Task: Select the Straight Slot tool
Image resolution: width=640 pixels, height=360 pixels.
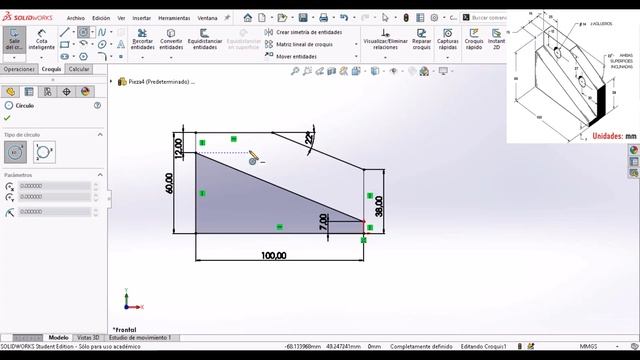Action: [x=64, y=56]
